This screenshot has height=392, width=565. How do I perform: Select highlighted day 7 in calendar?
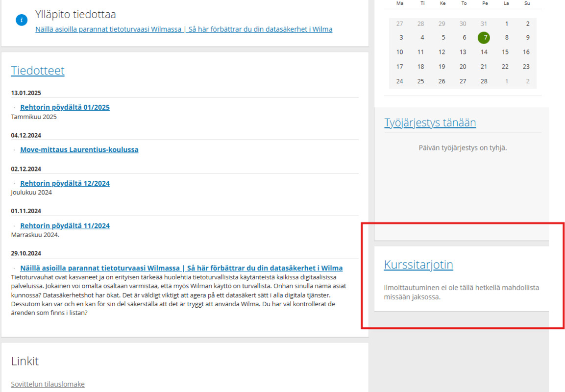click(x=484, y=37)
